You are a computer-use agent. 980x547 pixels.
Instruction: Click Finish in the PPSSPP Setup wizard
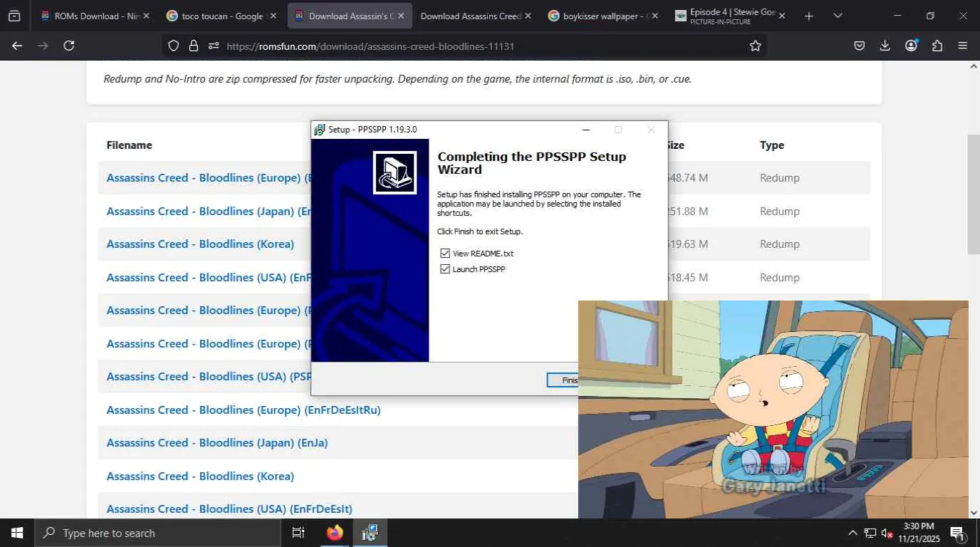point(563,380)
